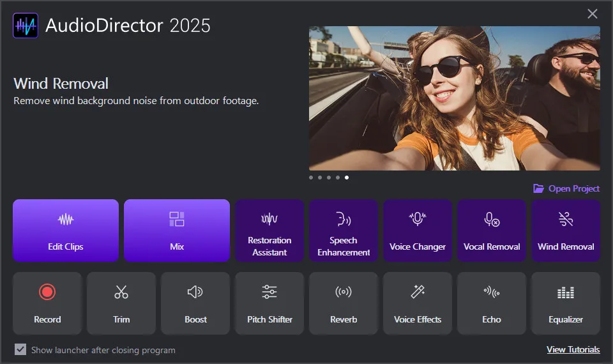Click Open Project link

click(x=566, y=188)
